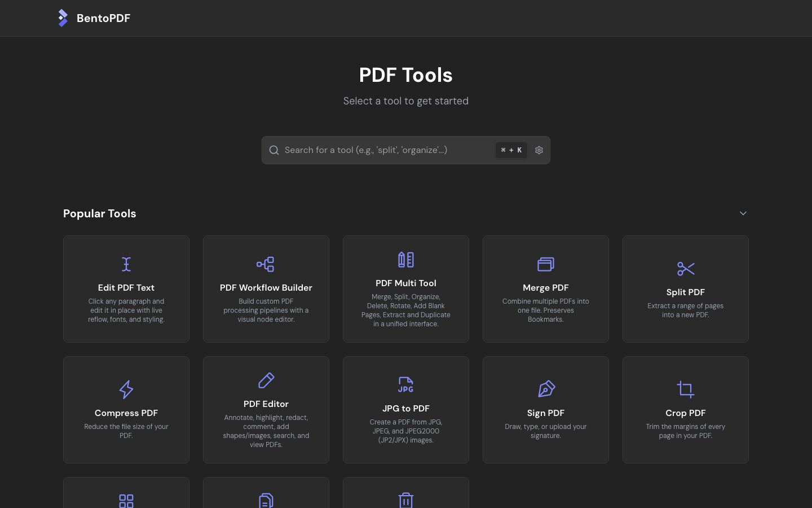The image size is (812, 508).
Task: Click the Split PDF description text
Action: tap(686, 310)
